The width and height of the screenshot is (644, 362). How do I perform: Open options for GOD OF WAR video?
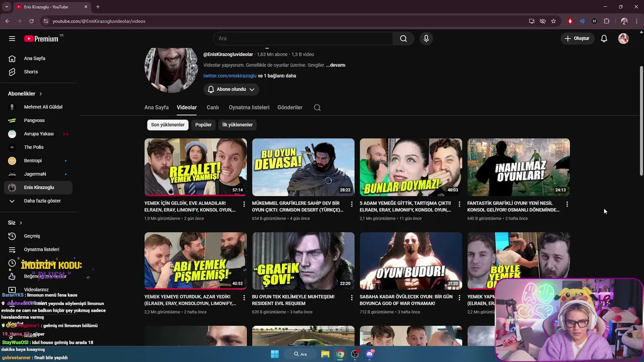(459, 298)
